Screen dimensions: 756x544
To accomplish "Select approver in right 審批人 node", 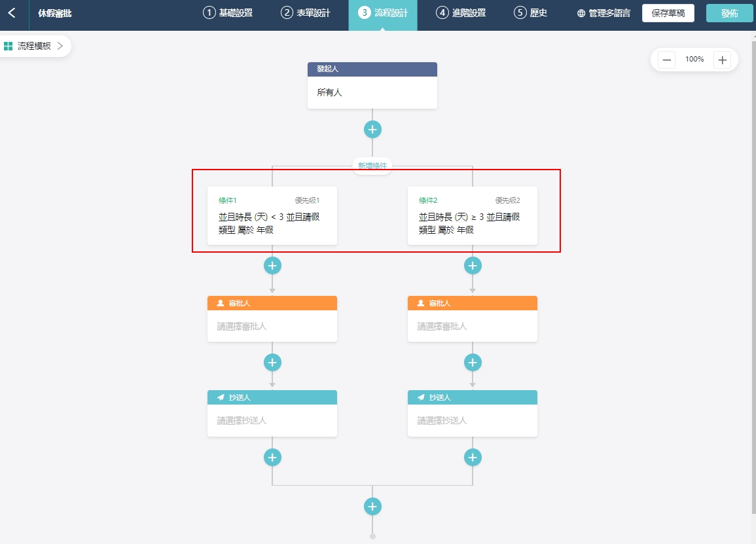I will click(473, 326).
